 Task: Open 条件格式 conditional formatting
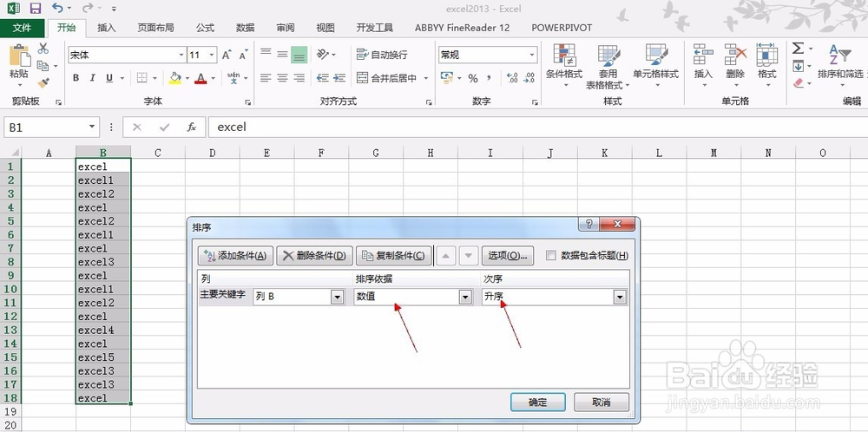pyautogui.click(x=564, y=67)
